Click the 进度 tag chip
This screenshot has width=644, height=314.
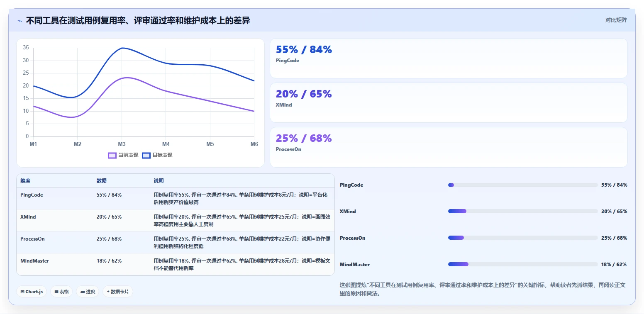88,292
